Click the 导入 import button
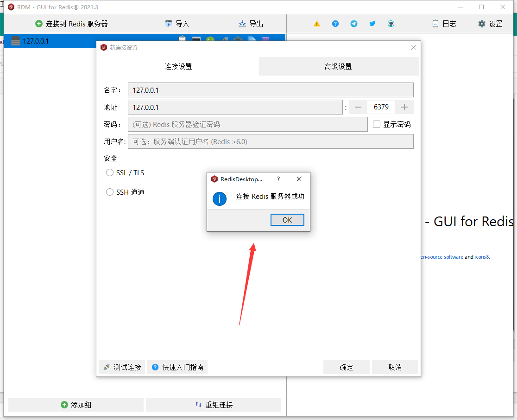This screenshot has width=517, height=420. pyautogui.click(x=177, y=24)
